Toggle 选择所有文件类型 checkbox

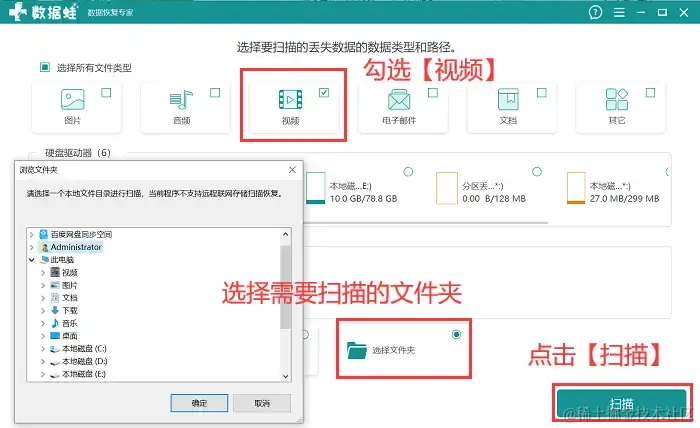click(x=45, y=67)
